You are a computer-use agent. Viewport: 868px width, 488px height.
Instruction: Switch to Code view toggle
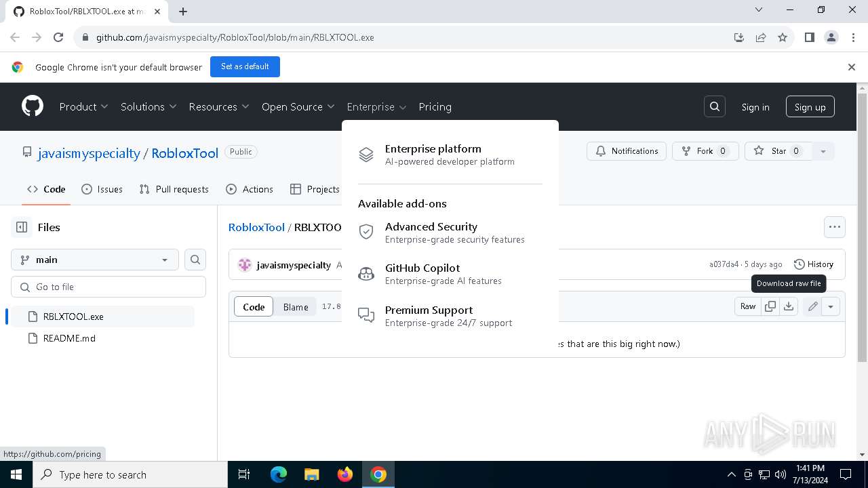(x=254, y=307)
